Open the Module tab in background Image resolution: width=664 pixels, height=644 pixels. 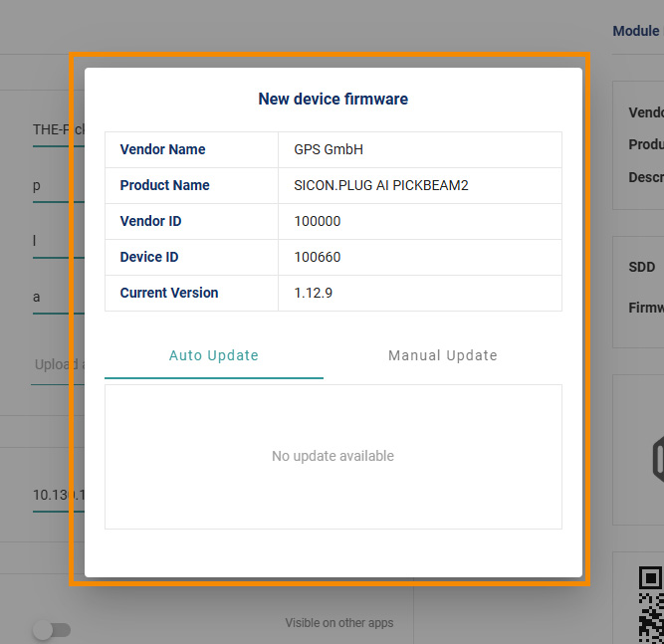pyautogui.click(x=635, y=31)
